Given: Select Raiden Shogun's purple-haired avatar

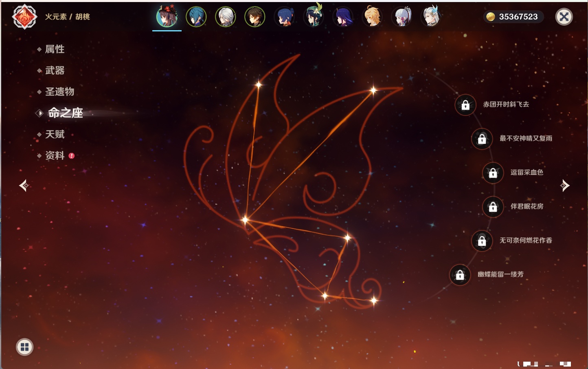Looking at the screenshot, I should click(343, 17).
